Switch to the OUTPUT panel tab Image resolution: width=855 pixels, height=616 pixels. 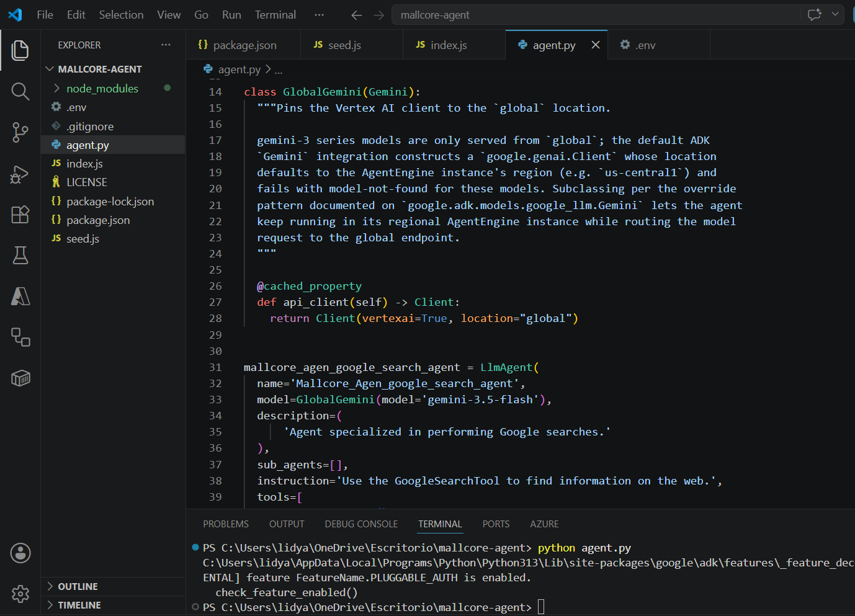(287, 524)
